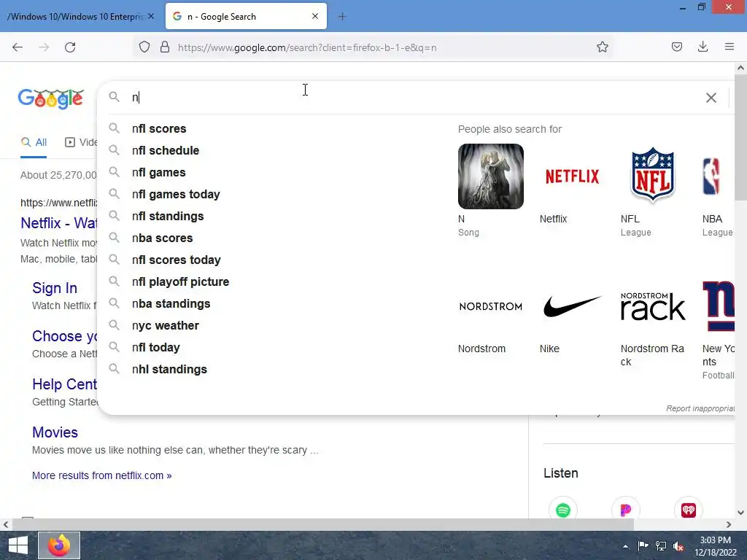The width and height of the screenshot is (747, 560).
Task: Click the vertical page scrollbar thumb
Action: click(740, 138)
